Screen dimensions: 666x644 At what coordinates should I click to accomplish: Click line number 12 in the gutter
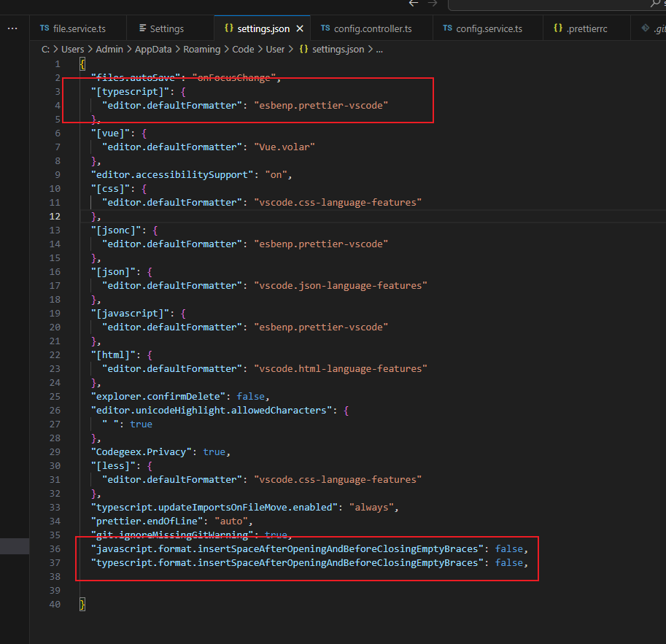55,216
